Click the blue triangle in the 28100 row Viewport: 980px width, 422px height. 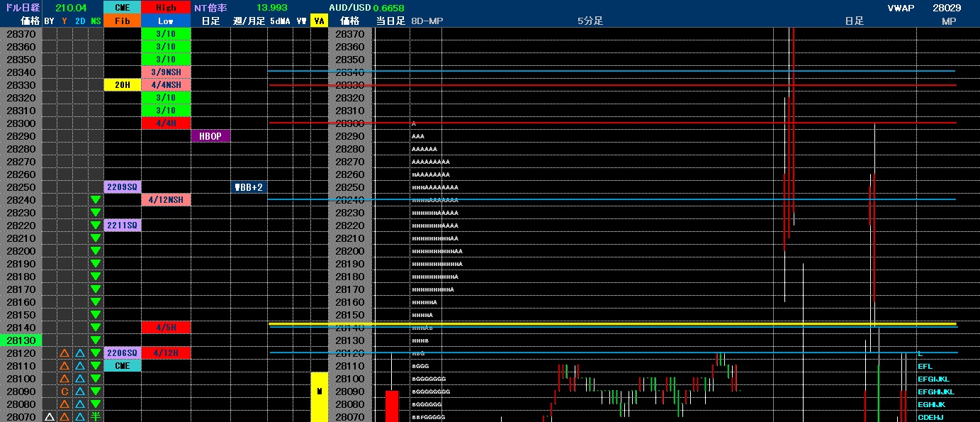point(80,379)
